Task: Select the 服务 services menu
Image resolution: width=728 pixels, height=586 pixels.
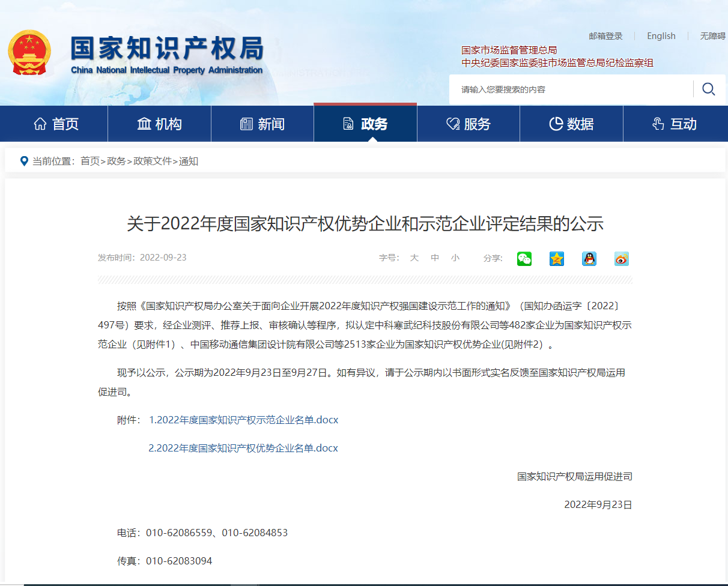Action: click(469, 124)
